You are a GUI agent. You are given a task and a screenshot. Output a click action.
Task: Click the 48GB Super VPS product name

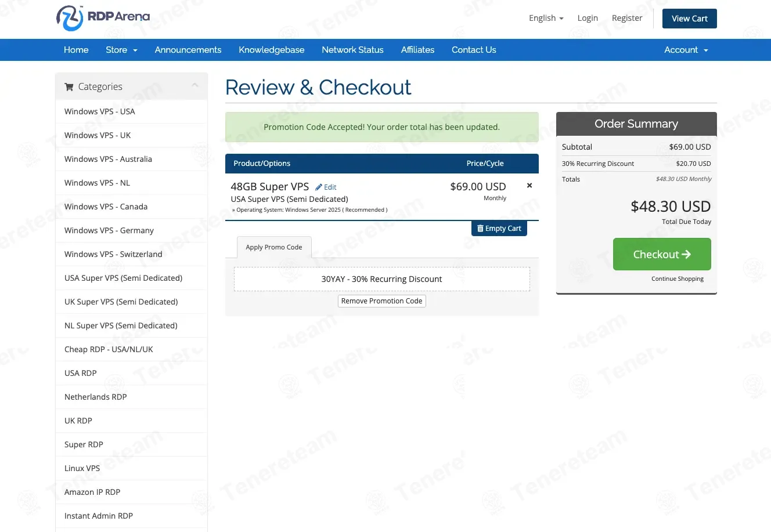270,187
